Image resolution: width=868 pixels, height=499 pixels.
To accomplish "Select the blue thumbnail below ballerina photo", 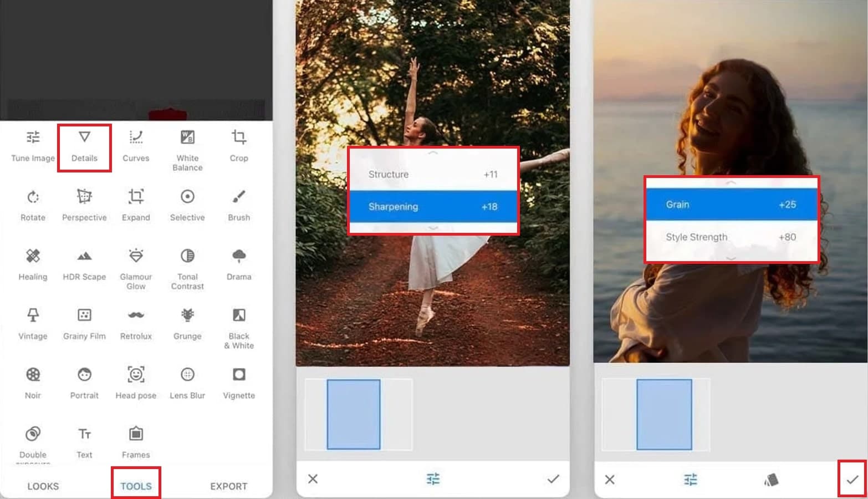I will [x=354, y=414].
